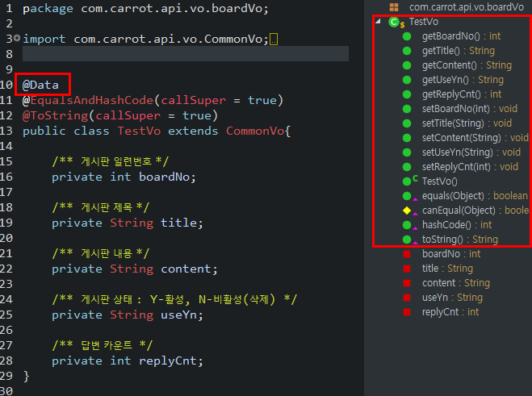Click the green icon beside hashCode()

click(x=407, y=225)
